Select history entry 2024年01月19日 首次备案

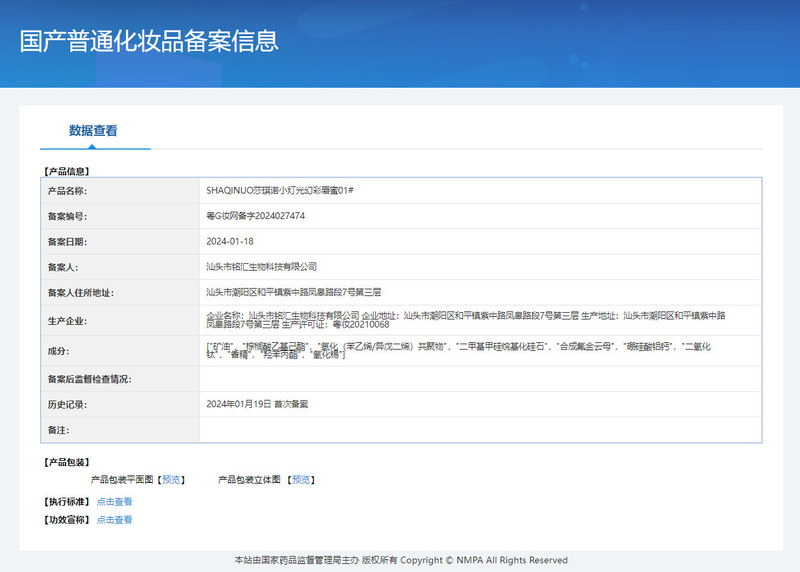tap(257, 404)
